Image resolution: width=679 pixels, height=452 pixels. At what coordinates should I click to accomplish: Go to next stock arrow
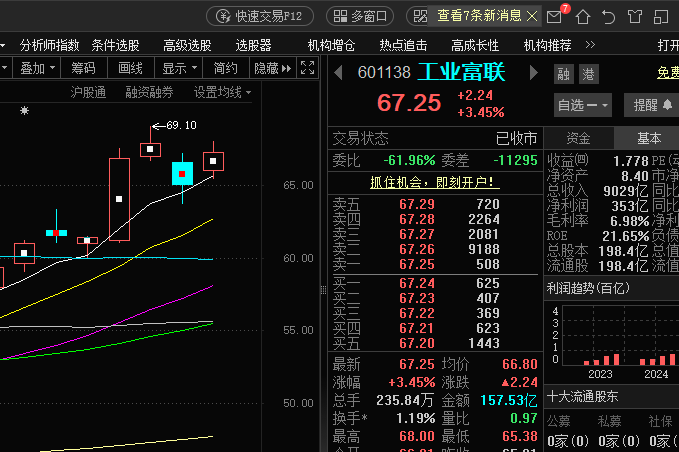pyautogui.click(x=534, y=73)
